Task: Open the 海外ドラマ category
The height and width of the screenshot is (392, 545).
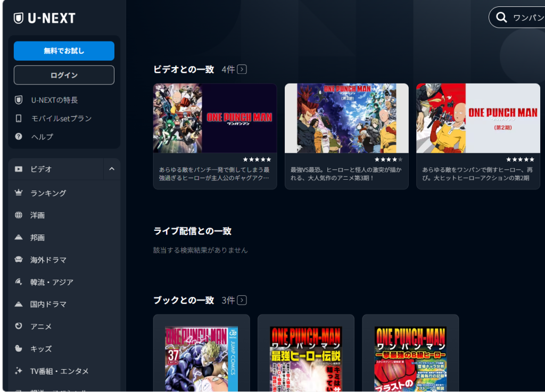Action: tap(48, 260)
